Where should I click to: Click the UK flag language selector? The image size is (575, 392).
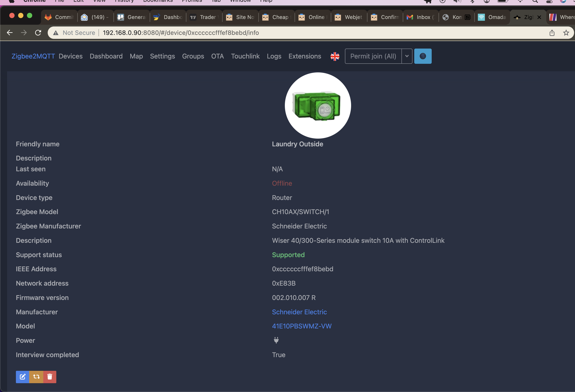click(335, 56)
